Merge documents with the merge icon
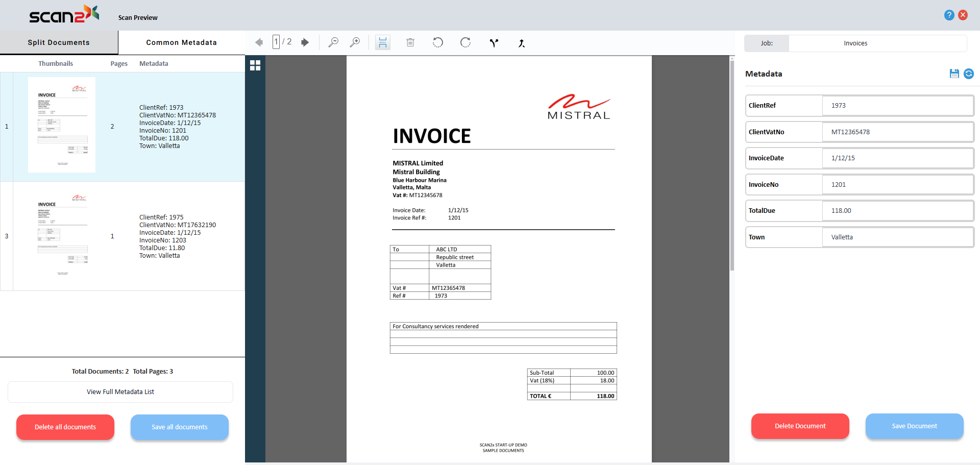 coord(521,43)
